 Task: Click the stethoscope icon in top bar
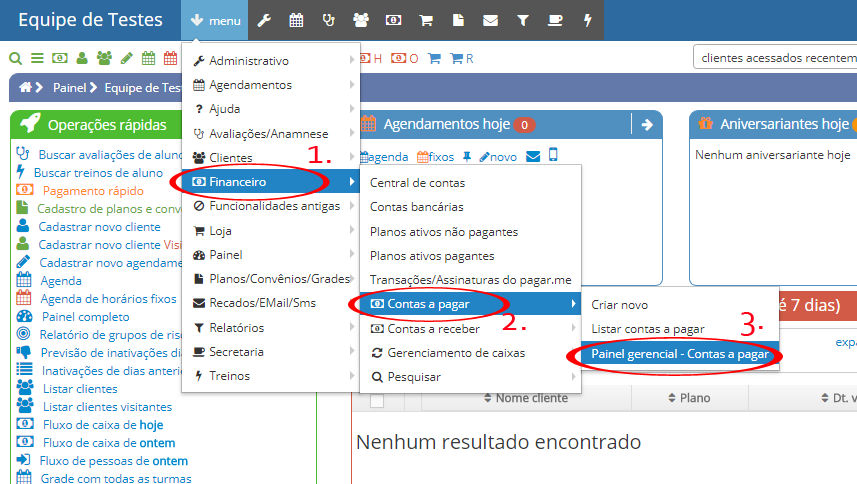(328, 20)
